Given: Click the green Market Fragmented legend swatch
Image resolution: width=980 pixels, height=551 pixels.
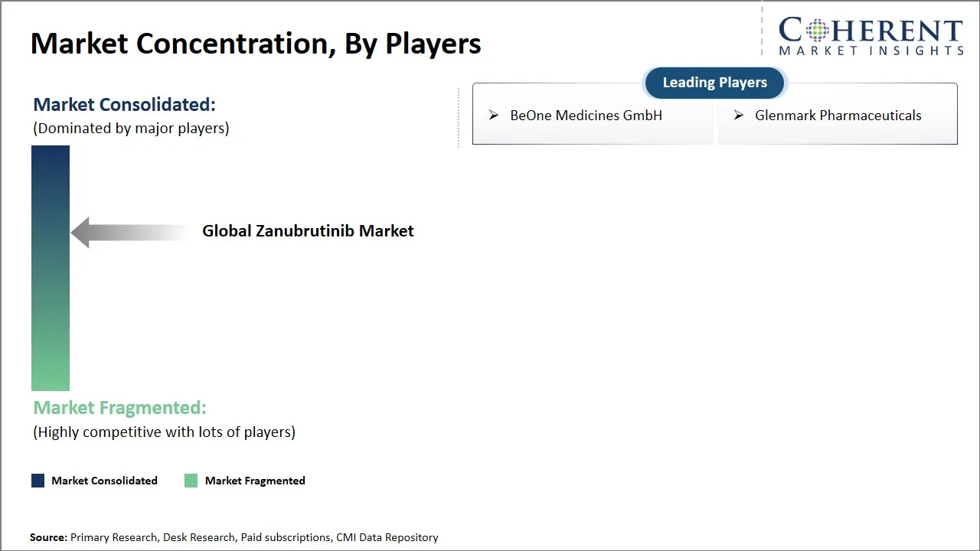Looking at the screenshot, I should click(191, 481).
